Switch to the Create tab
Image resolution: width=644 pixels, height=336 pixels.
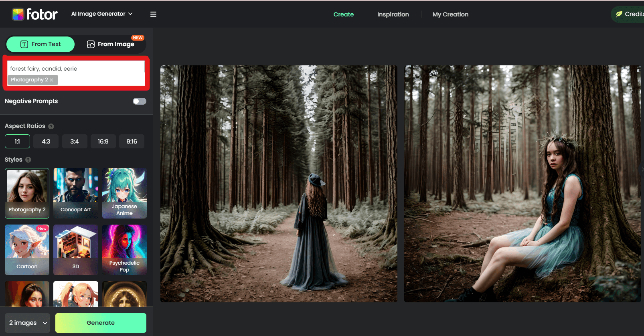(x=344, y=14)
